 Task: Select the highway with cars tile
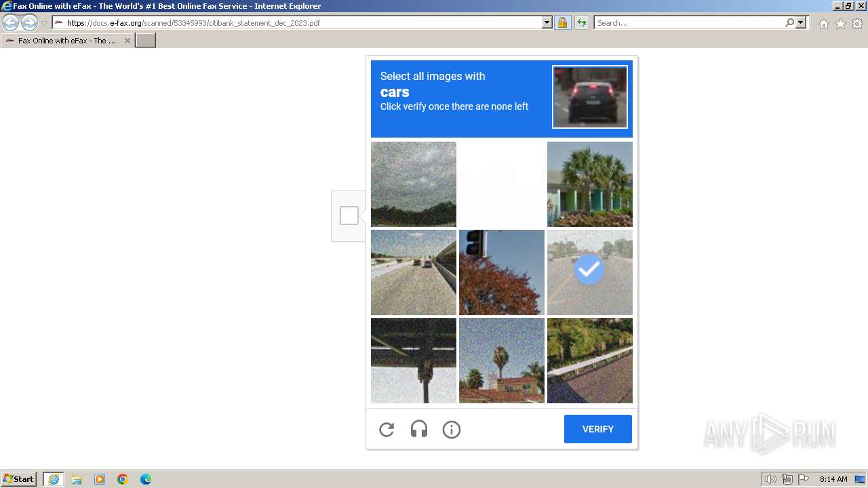414,272
